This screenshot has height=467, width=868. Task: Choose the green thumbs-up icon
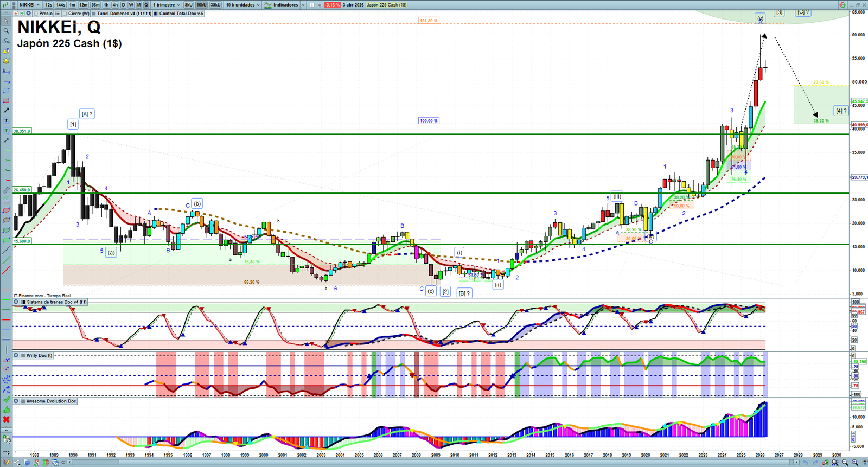(x=7, y=410)
